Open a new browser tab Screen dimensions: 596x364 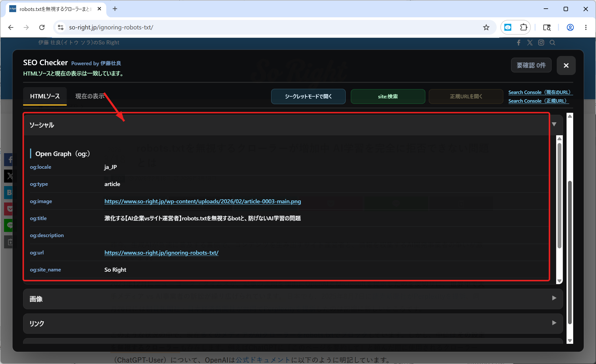pos(115,9)
